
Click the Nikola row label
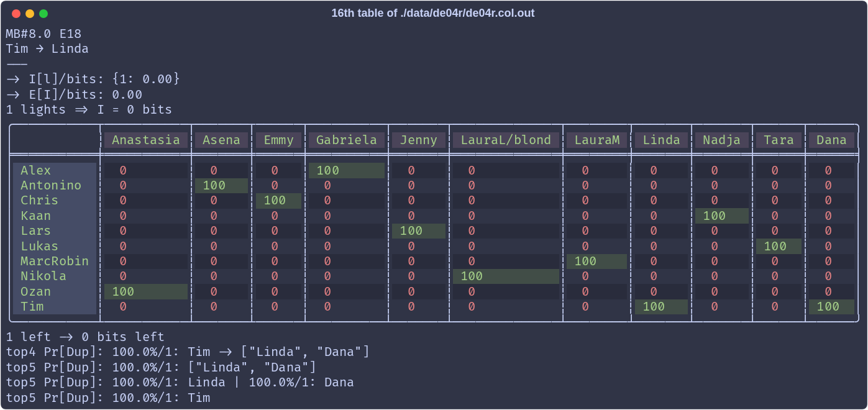[55, 276]
